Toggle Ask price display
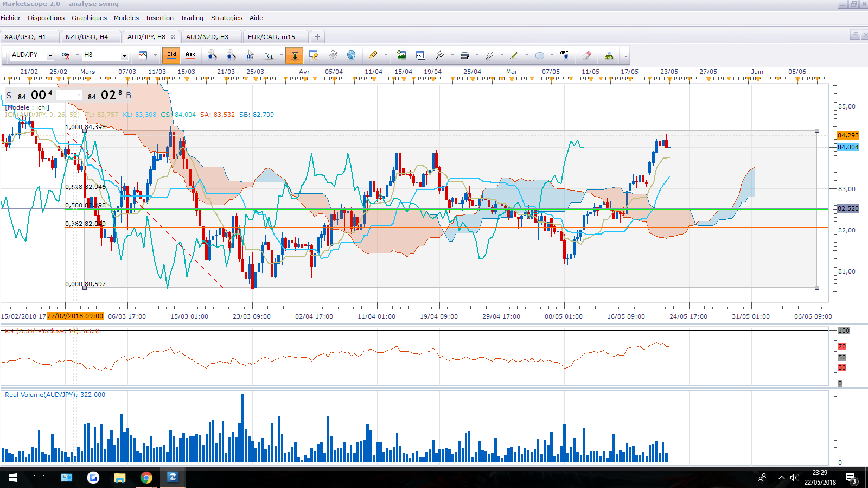Image resolution: width=868 pixels, height=488 pixels. [x=190, y=55]
